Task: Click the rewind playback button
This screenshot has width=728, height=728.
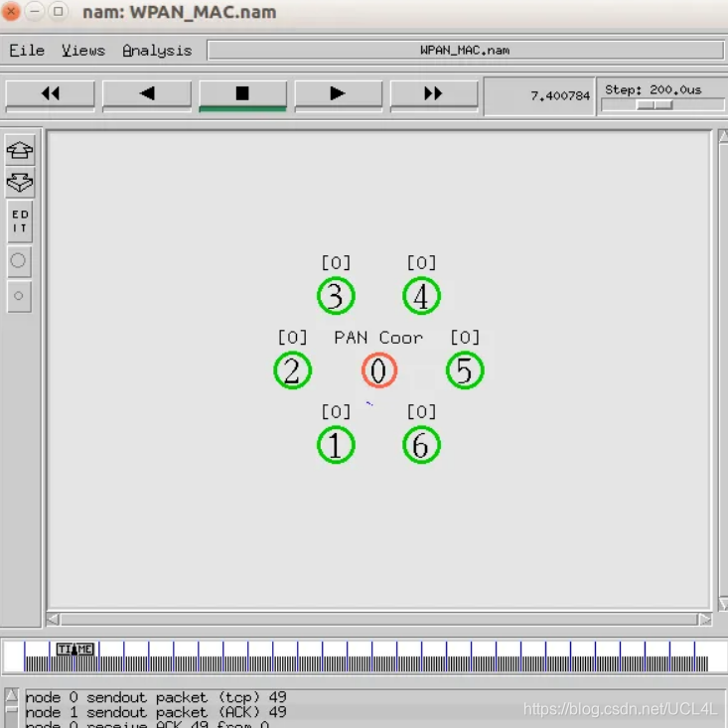Action: tap(50, 94)
